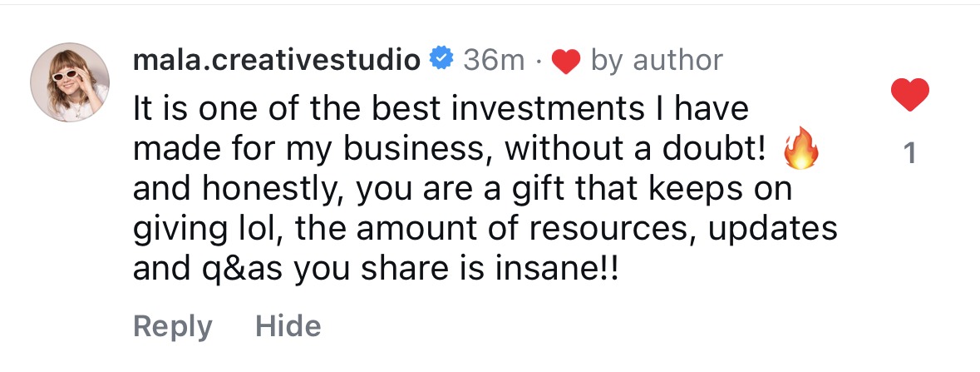Like the comment with the heart icon

tap(909, 95)
